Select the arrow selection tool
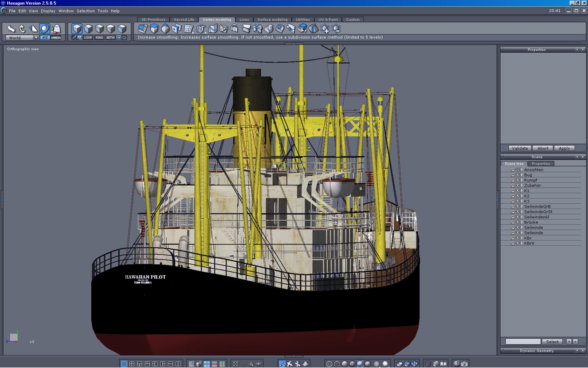 point(11,29)
